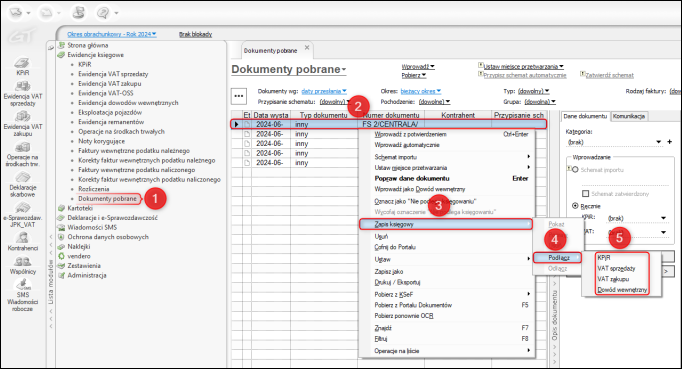Open Administracja tree node

[x=87, y=275]
